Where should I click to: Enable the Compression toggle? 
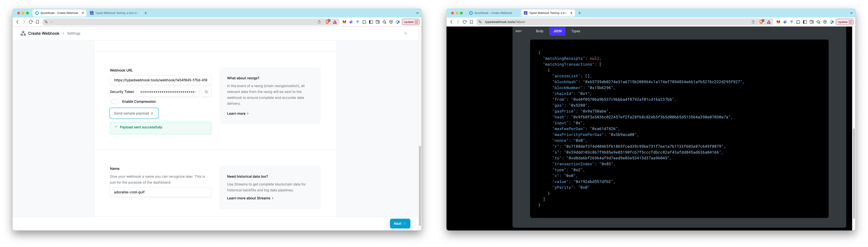(114, 101)
